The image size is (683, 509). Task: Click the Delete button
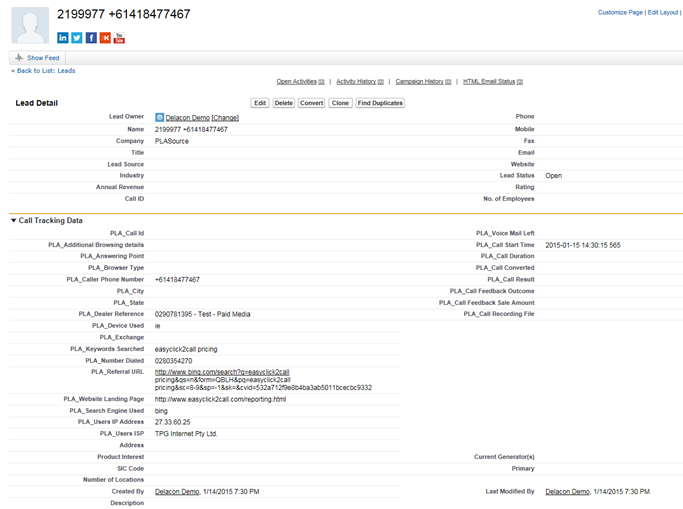coord(284,103)
